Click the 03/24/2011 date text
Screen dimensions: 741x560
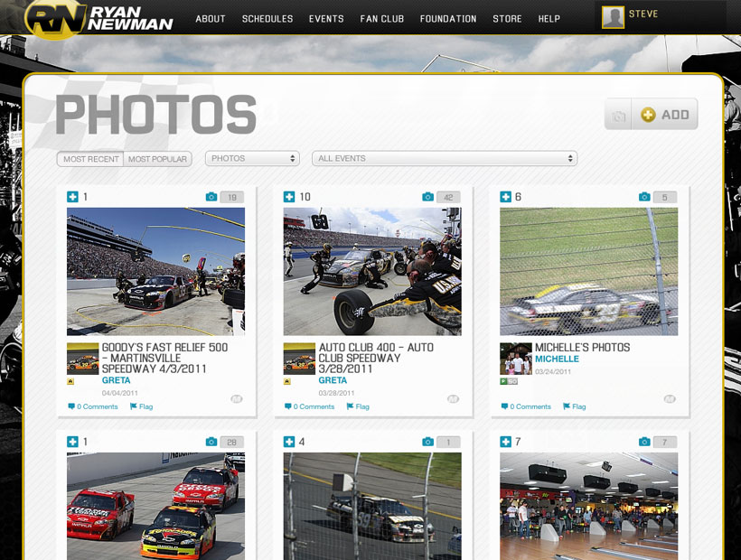553,371
